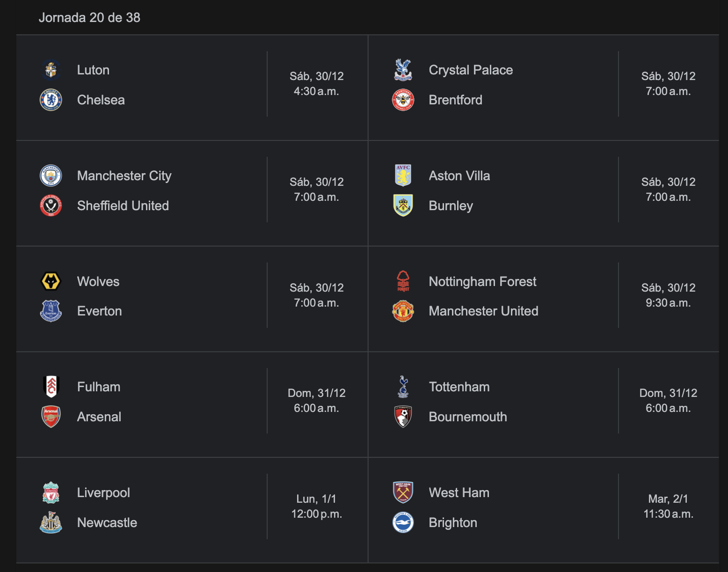
Task: Click the Jornada 20 de 38 heading
Action: (x=89, y=18)
